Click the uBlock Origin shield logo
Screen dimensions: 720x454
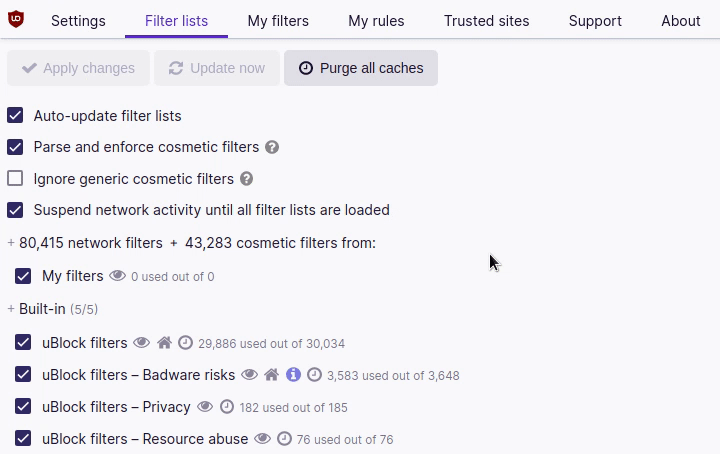point(16,19)
